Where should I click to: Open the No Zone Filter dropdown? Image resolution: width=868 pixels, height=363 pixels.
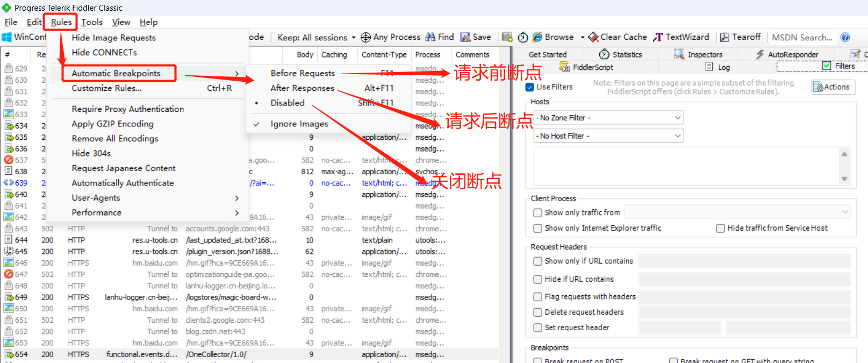608,118
